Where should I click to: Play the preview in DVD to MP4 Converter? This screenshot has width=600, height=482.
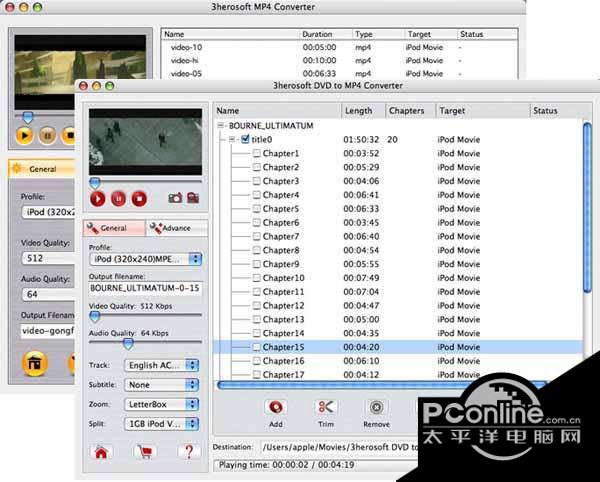point(98,199)
